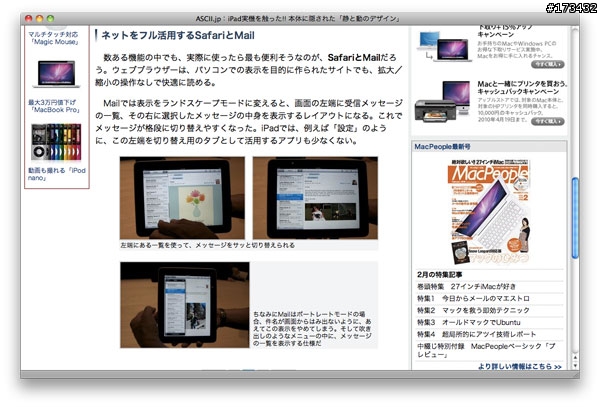The image size is (600, 407).
Task: Open より詳しい情報はこちら link
Action: (520, 366)
